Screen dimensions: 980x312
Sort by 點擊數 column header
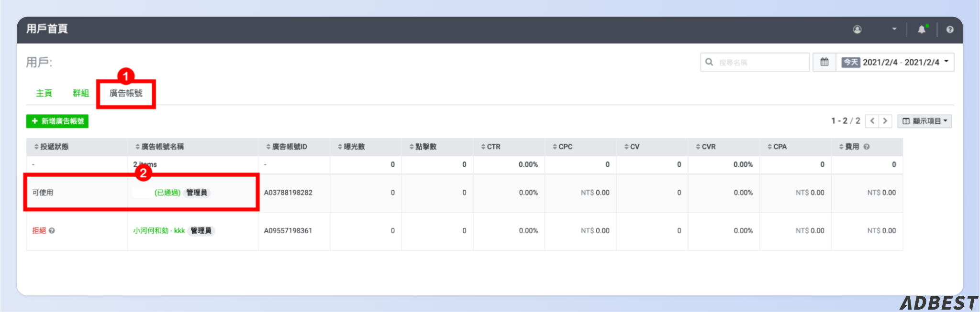tap(423, 147)
